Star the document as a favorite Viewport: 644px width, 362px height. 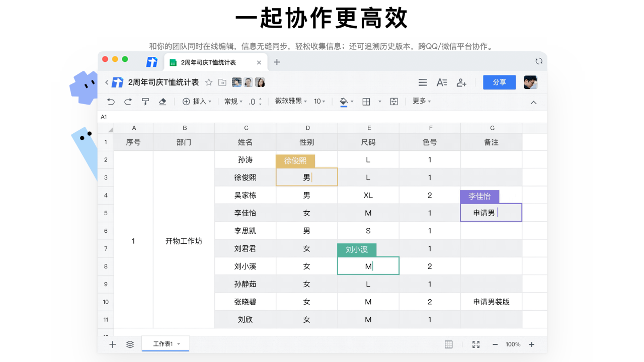click(209, 82)
